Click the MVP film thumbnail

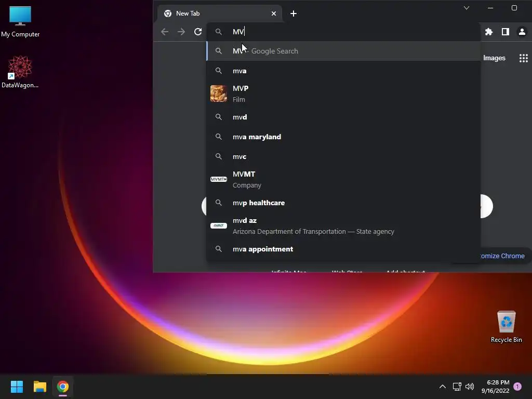(219, 94)
